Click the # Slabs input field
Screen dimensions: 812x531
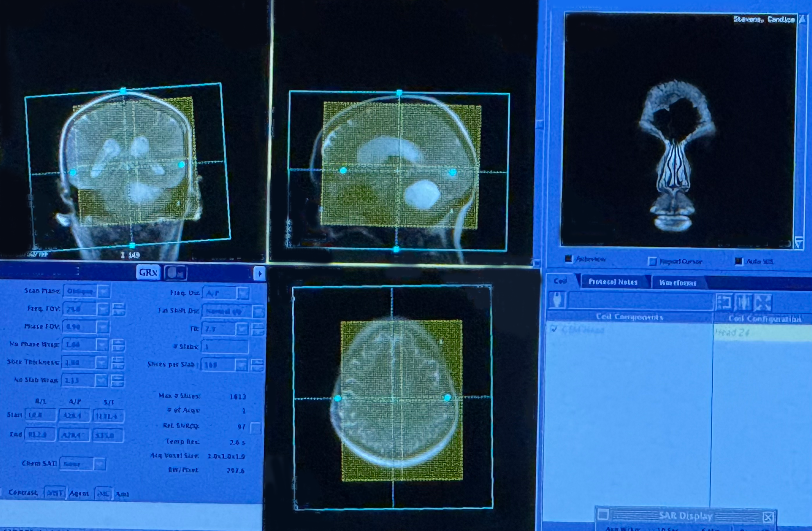225,347
